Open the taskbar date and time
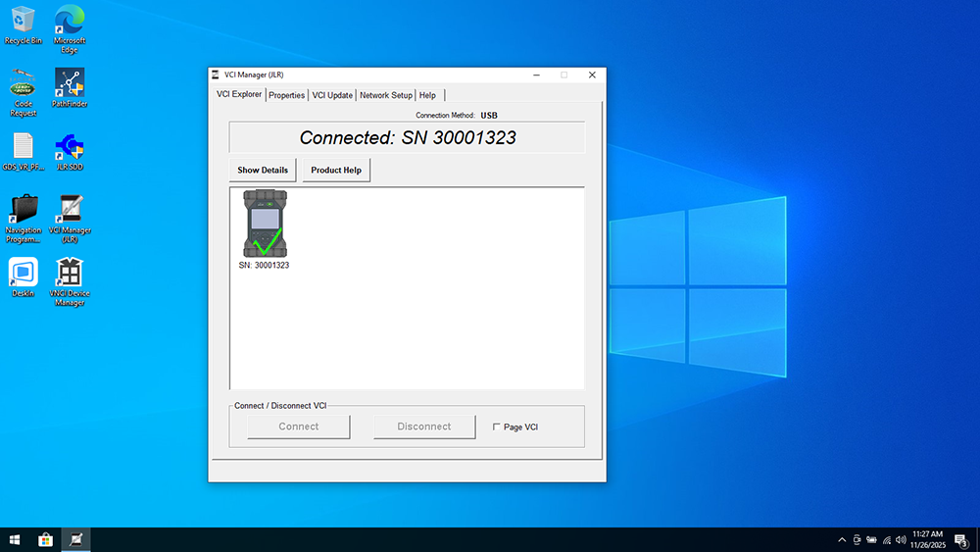Image resolution: width=980 pixels, height=552 pixels. pos(926,539)
